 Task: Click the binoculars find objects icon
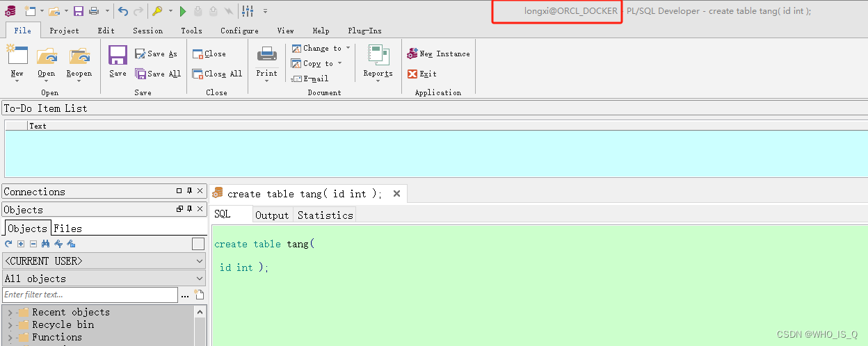pos(46,244)
